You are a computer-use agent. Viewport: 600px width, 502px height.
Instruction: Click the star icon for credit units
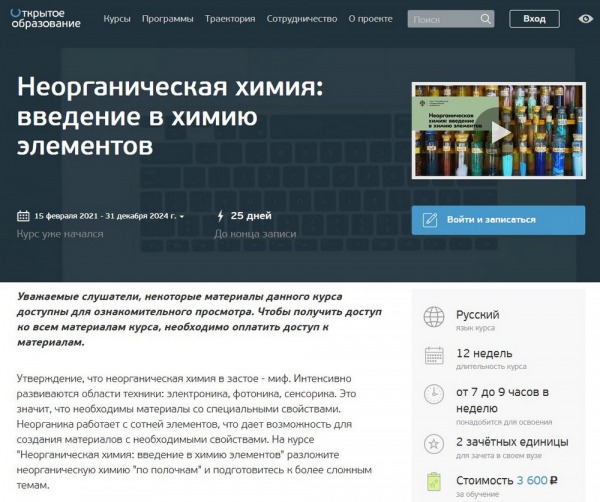click(x=434, y=444)
